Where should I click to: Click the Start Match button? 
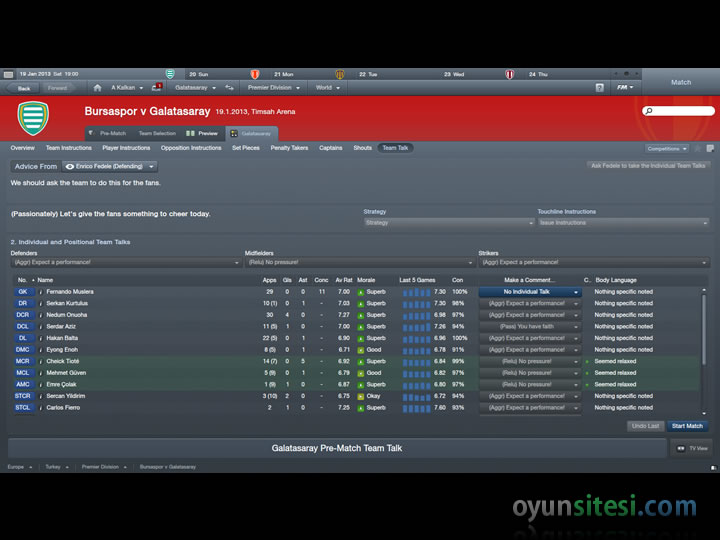coord(687,426)
